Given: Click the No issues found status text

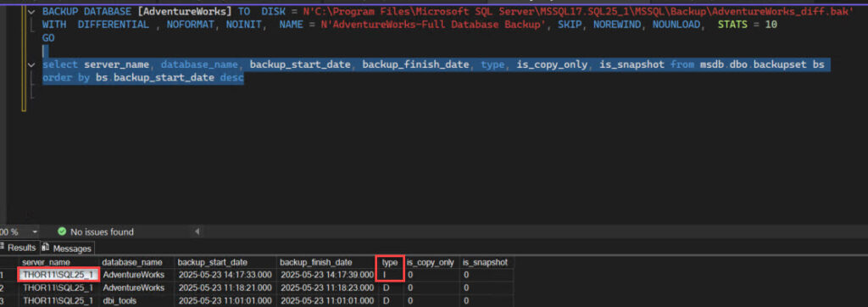Looking at the screenshot, I should click(102, 232).
